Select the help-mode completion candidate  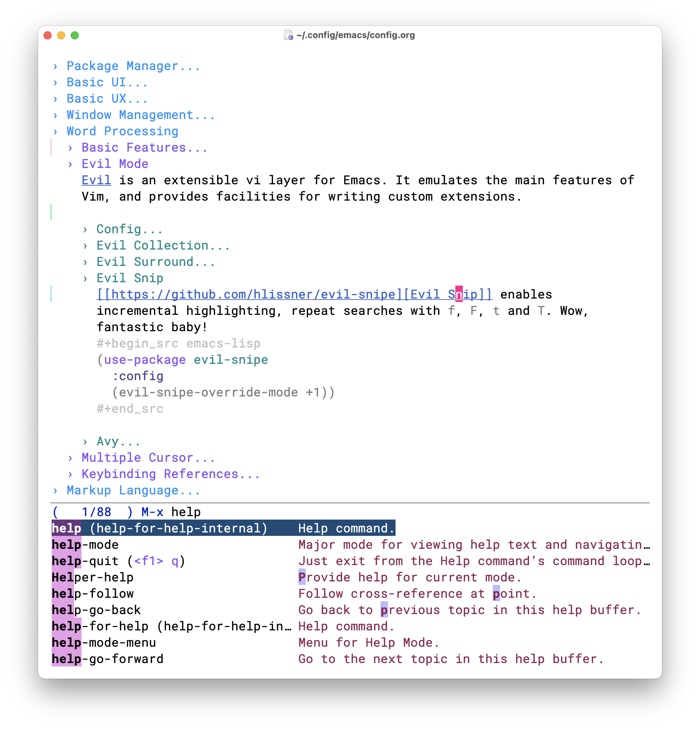[86, 545]
